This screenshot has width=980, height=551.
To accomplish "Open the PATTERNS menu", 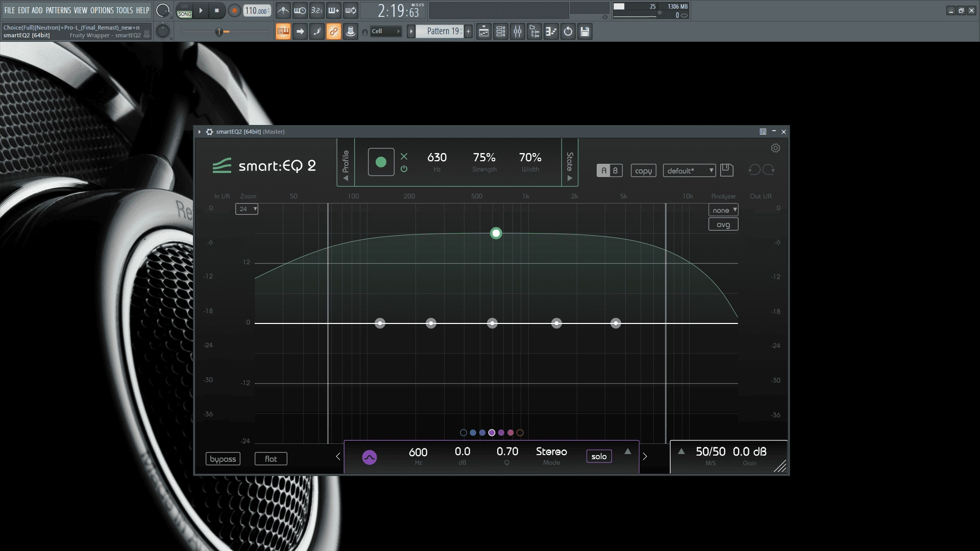I will tap(58, 10).
